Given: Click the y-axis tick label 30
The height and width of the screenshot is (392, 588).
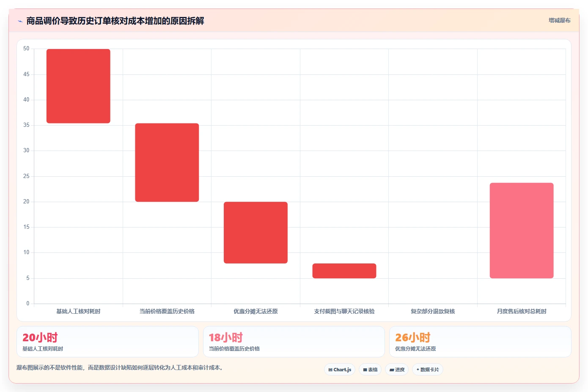Looking at the screenshot, I should (26, 151).
